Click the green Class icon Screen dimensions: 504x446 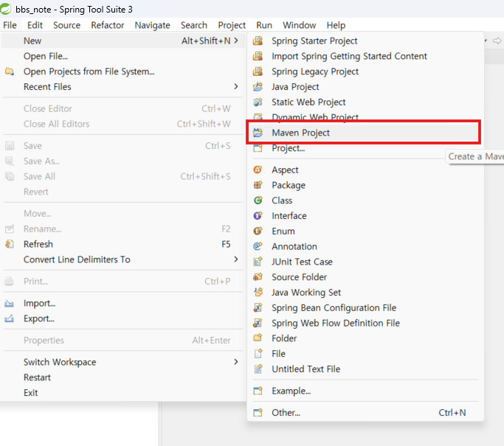(x=258, y=201)
